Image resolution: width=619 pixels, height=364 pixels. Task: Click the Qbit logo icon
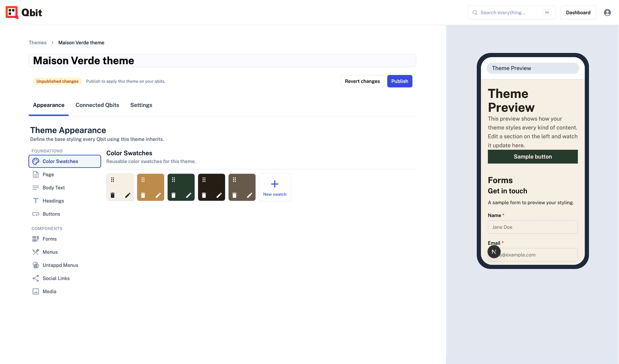point(12,12)
